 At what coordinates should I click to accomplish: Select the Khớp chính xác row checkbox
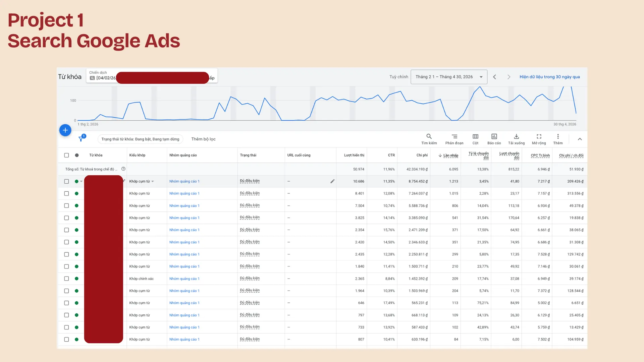(66, 279)
